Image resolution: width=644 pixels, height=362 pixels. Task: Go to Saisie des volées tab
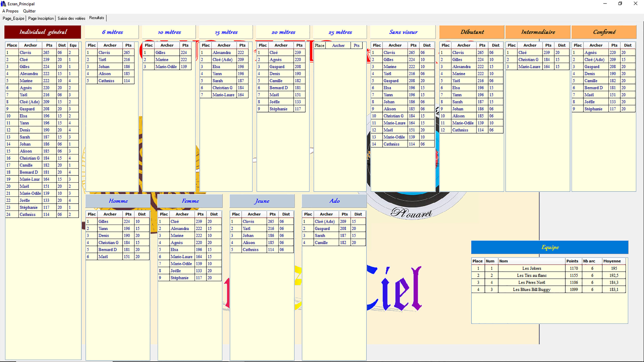[71, 18]
